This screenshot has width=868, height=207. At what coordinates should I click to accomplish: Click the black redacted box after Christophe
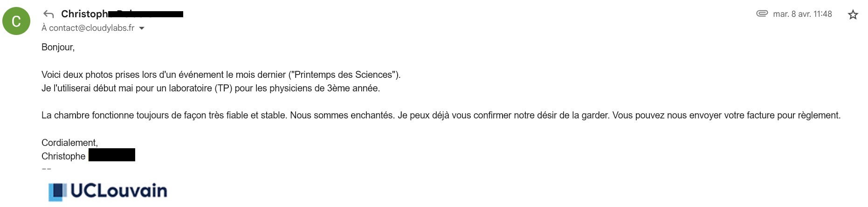(112, 155)
